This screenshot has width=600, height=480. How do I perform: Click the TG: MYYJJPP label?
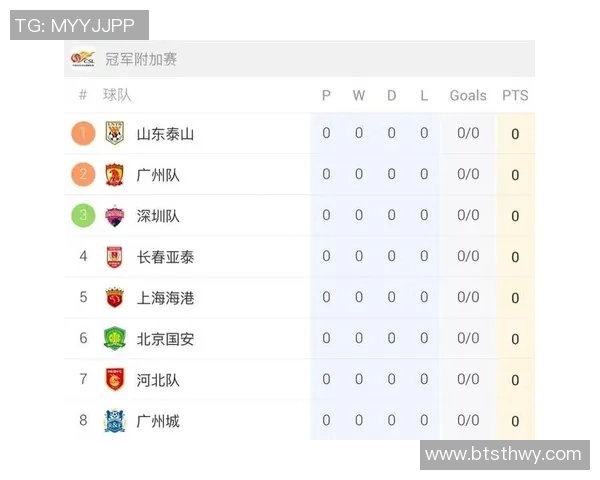click(x=79, y=25)
